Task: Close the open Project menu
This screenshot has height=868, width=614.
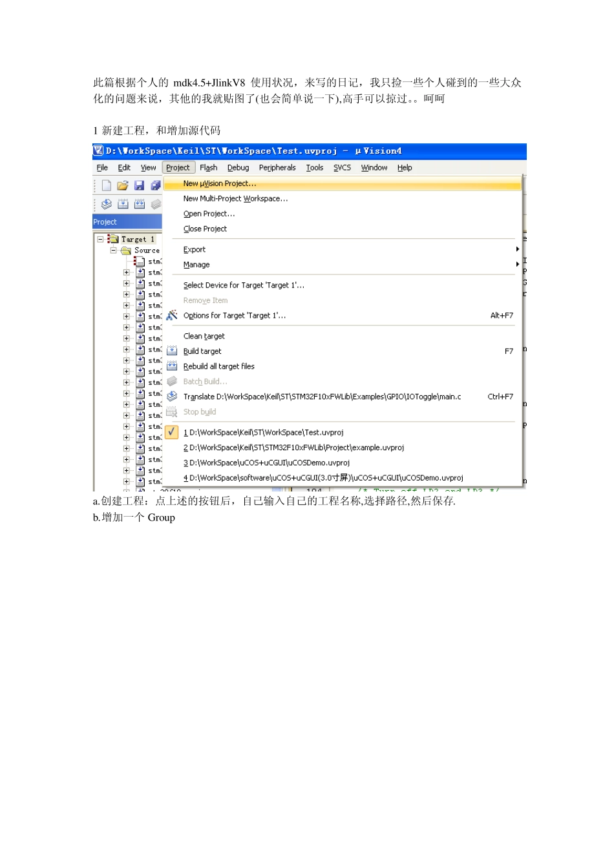Action: coord(178,167)
